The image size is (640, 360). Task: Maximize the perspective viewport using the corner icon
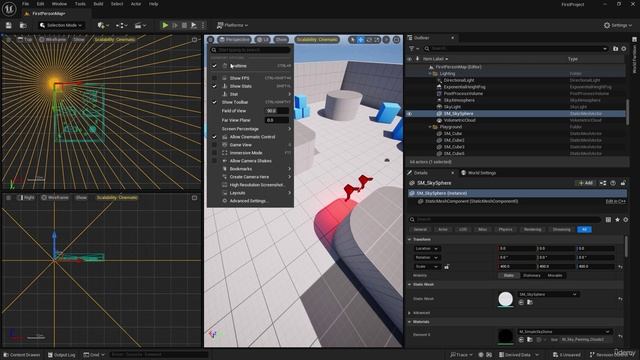click(396, 40)
